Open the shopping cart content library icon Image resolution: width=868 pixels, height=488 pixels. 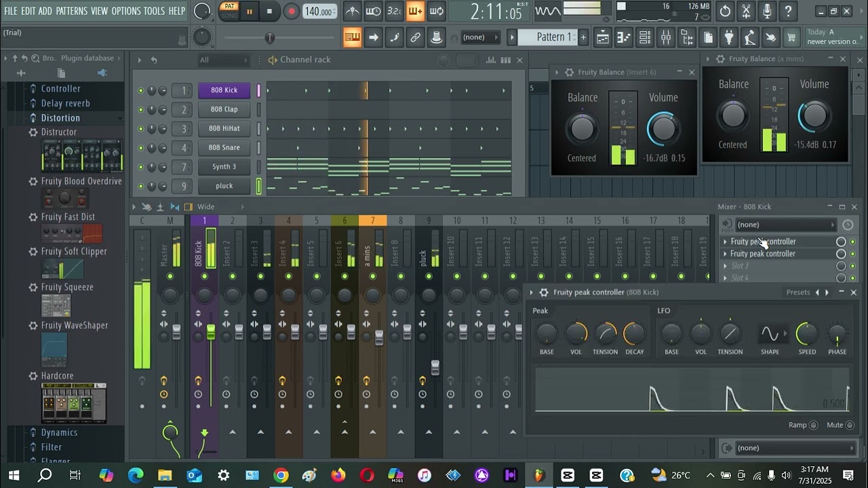[791, 38]
